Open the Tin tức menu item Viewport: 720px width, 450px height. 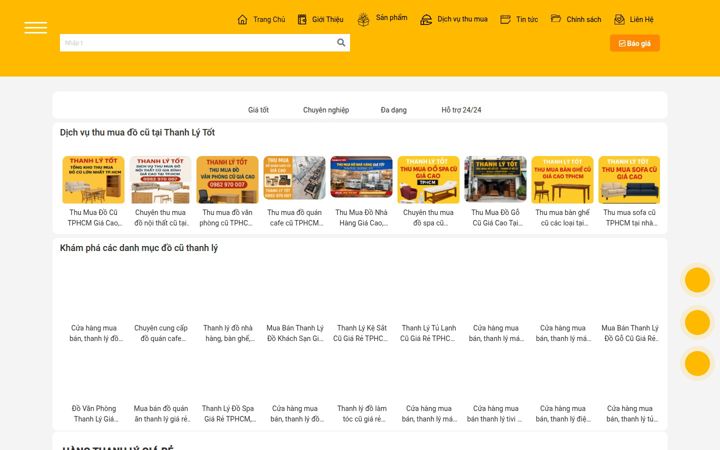click(x=527, y=19)
